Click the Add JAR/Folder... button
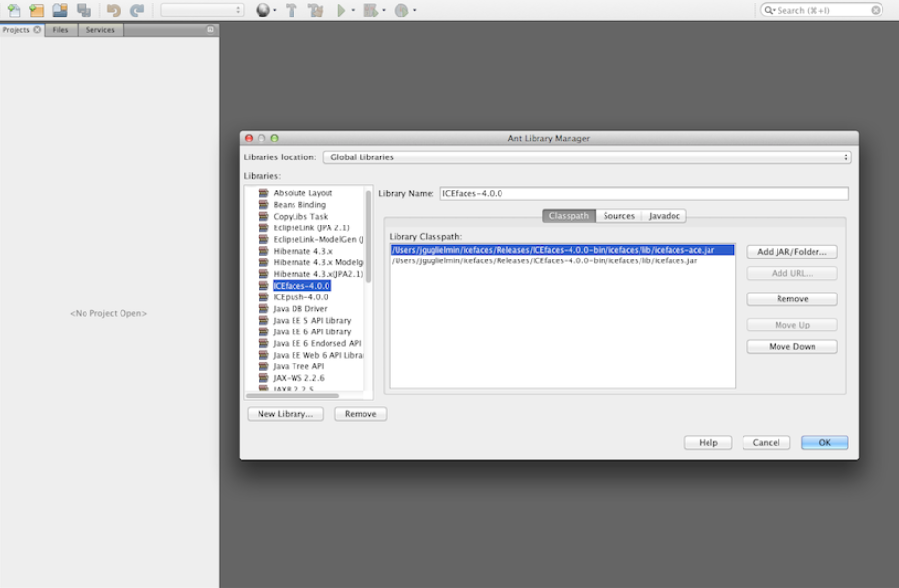899x588 pixels. 791,252
